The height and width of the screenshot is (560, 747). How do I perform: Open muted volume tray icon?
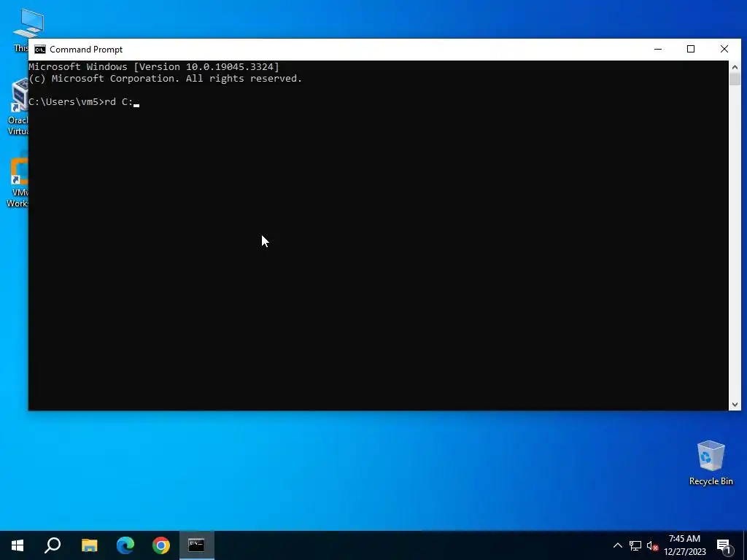click(652, 545)
